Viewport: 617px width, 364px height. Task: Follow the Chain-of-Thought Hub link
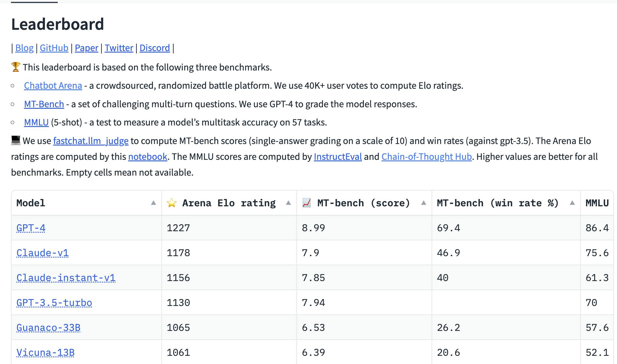[426, 157]
